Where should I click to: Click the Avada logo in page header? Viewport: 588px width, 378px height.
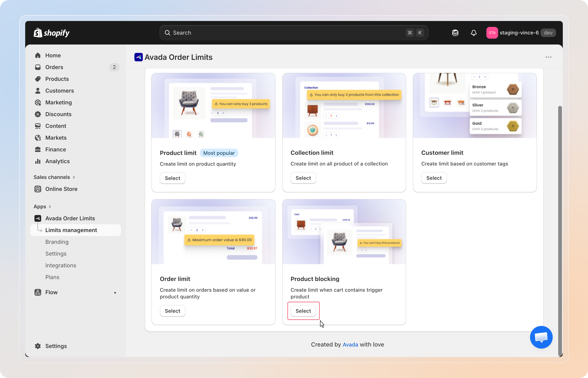point(138,57)
